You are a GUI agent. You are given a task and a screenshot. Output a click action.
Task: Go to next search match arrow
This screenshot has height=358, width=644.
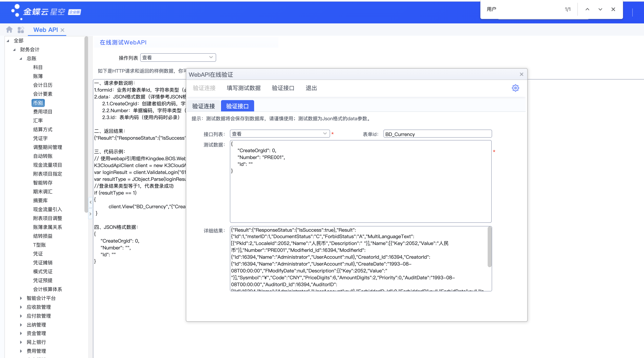pyautogui.click(x=600, y=9)
